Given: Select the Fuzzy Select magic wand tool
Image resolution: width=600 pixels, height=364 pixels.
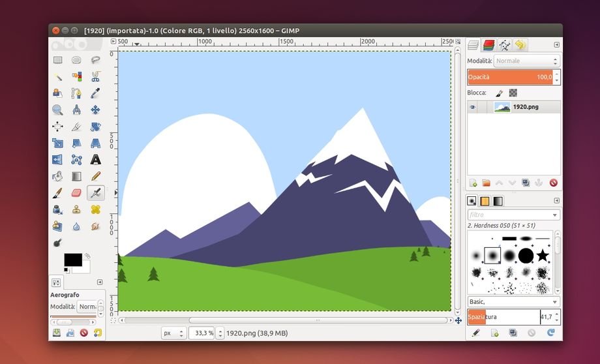Looking at the screenshot, I should 58,76.
